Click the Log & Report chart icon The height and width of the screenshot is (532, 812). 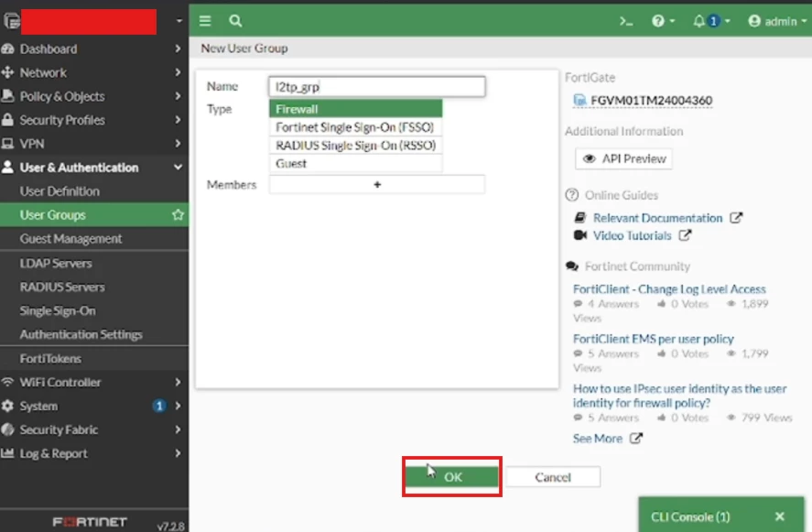pyautogui.click(x=7, y=453)
